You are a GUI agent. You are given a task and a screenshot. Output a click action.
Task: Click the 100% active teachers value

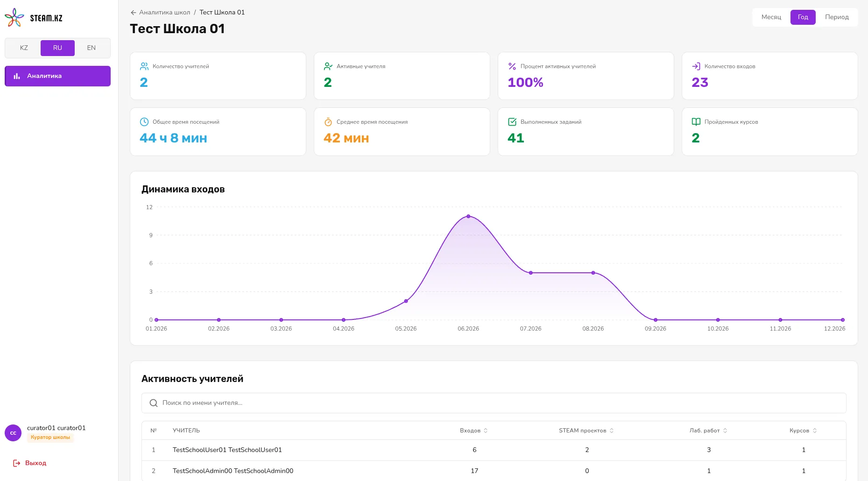tap(525, 83)
